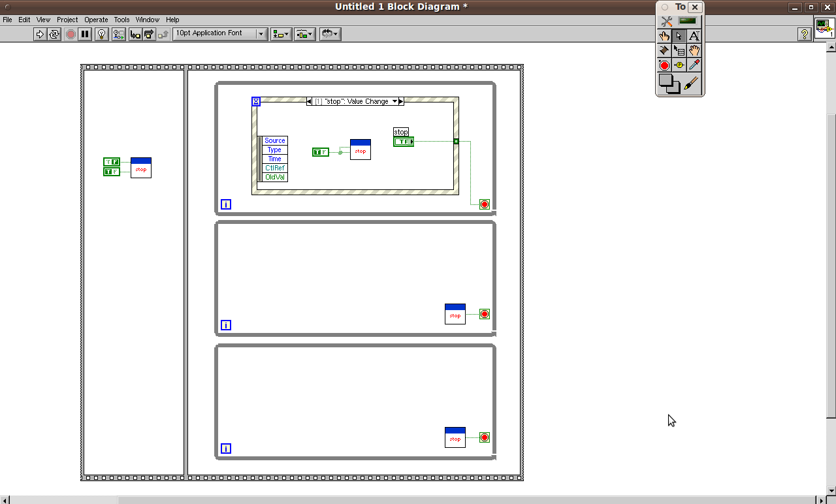This screenshot has height=504, width=836.
Task: Click the Pause button in the toolbar
Action: [85, 34]
